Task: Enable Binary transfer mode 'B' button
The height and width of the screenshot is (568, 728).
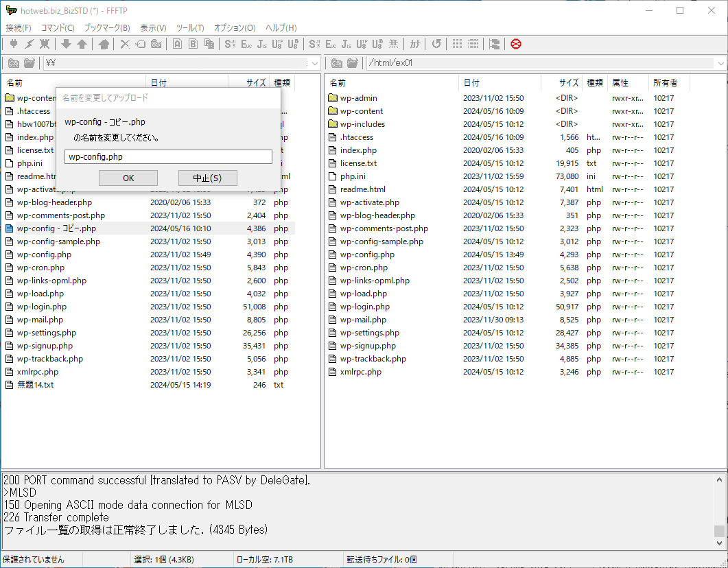Action: [x=193, y=44]
